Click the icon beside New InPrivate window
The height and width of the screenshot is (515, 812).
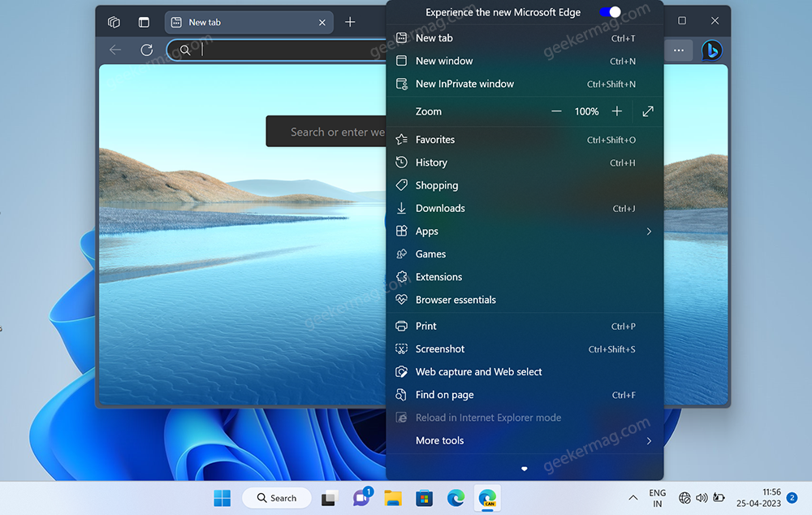[401, 84]
